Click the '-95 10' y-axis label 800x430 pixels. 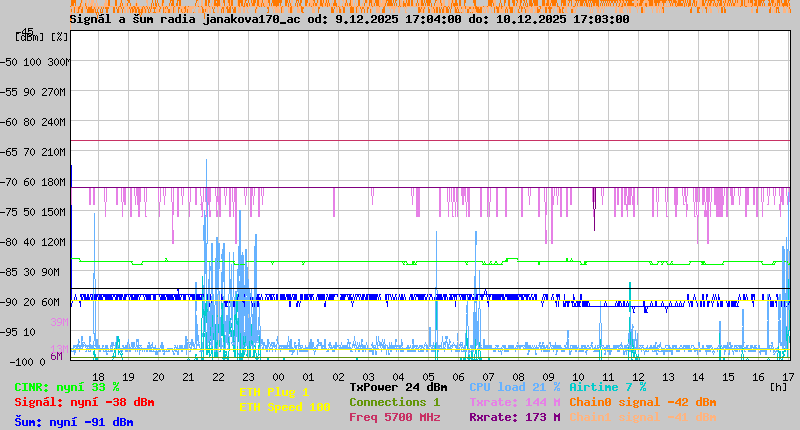[x=18, y=332]
